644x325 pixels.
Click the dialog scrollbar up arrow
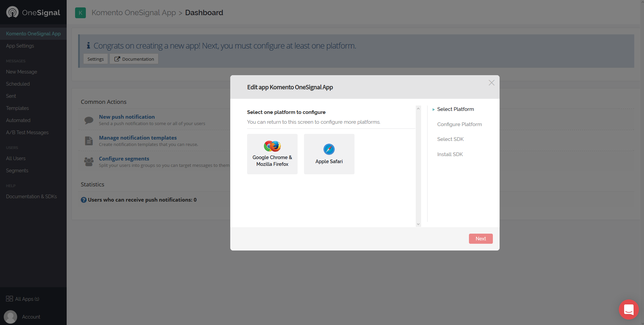(418, 109)
